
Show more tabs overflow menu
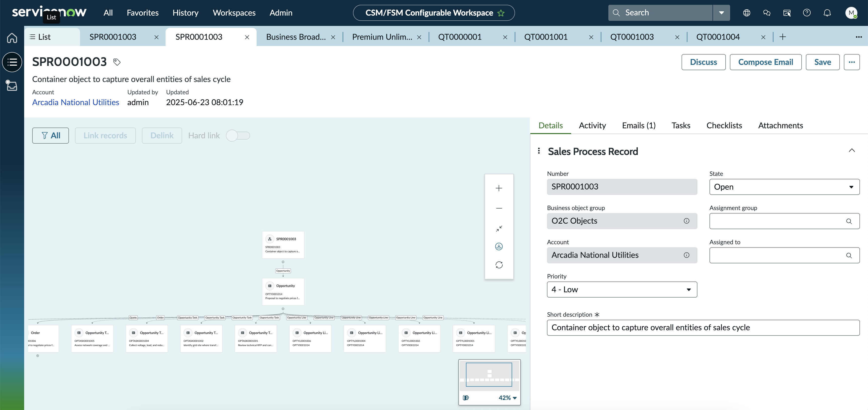[x=858, y=37]
